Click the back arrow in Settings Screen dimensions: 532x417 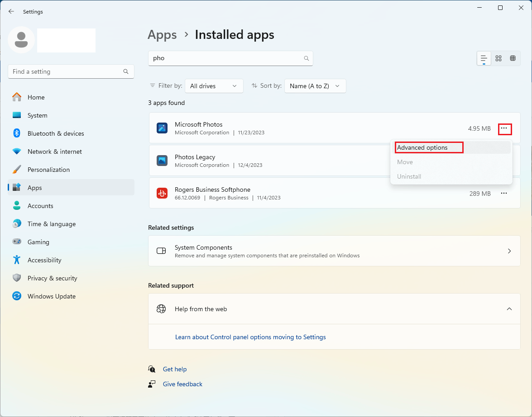pyautogui.click(x=11, y=12)
